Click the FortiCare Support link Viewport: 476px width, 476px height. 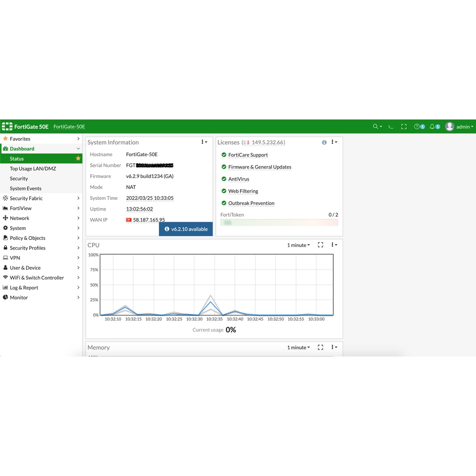click(248, 155)
